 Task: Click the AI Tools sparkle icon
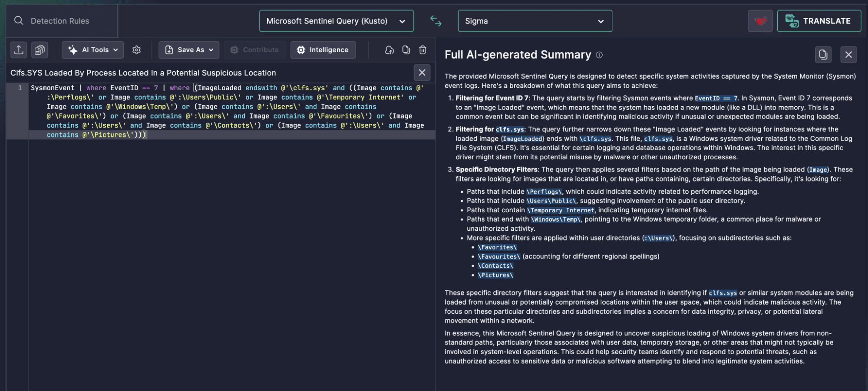73,50
